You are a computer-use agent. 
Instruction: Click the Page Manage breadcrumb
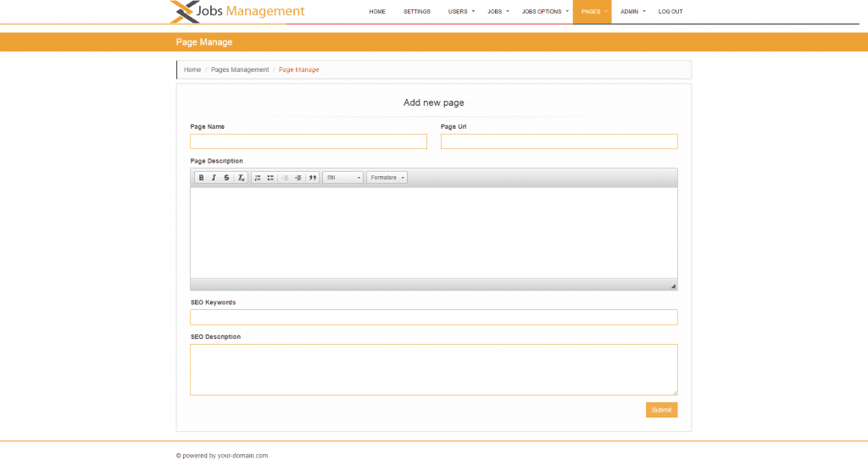[x=298, y=69]
